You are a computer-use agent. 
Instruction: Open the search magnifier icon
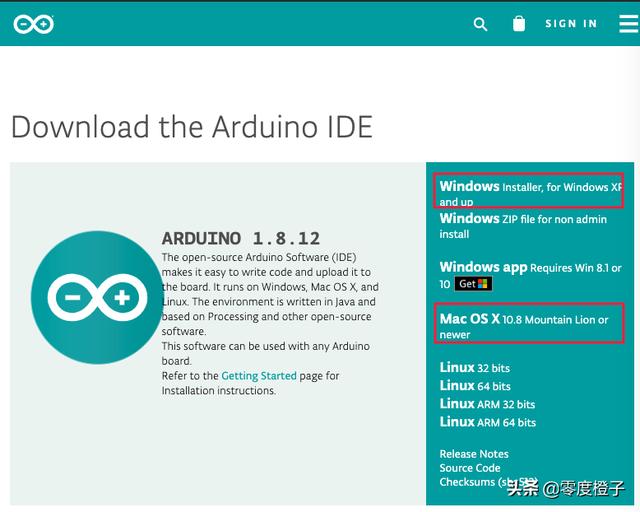pos(480,24)
